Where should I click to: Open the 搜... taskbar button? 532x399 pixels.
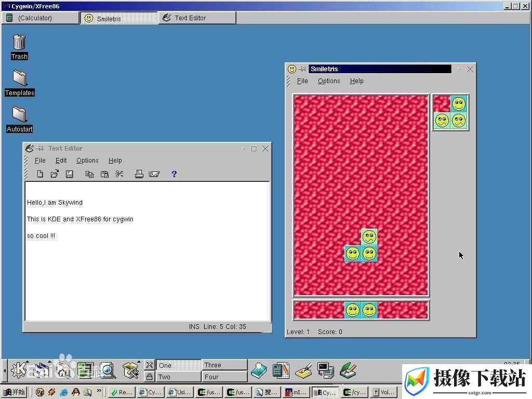[268, 392]
